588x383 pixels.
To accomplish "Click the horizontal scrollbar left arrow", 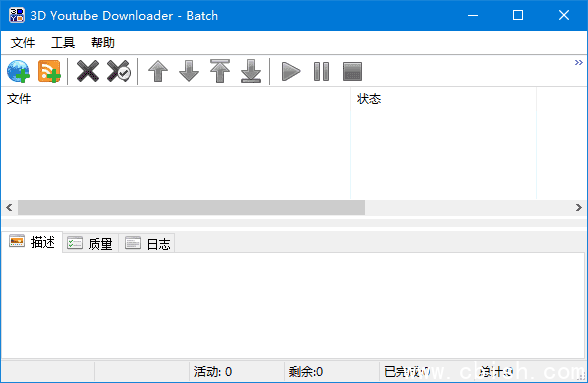I will click(9, 207).
